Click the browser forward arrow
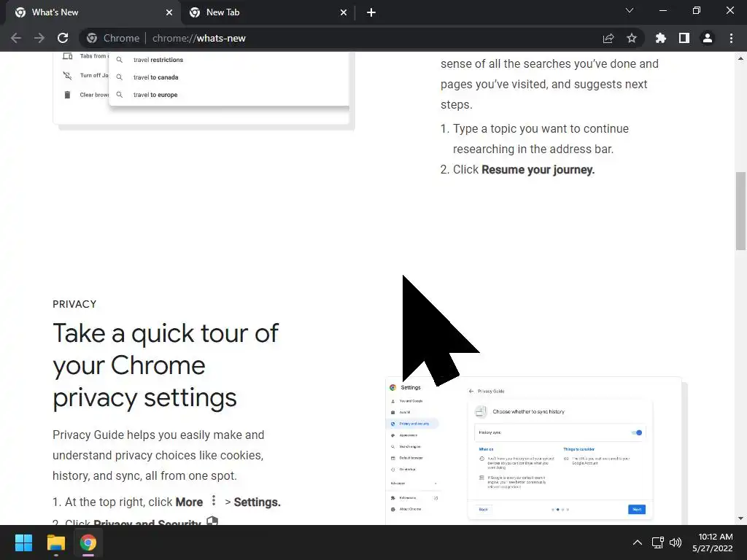The height and width of the screenshot is (560, 747). tap(39, 38)
